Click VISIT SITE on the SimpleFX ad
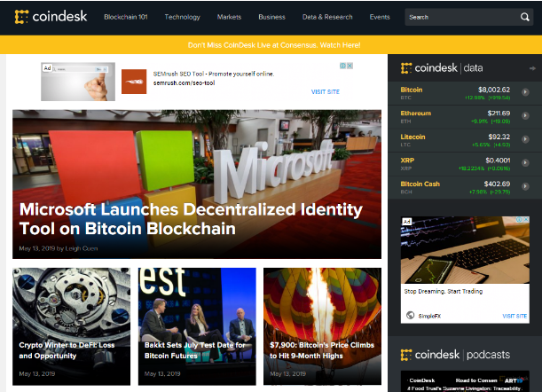 [515, 316]
